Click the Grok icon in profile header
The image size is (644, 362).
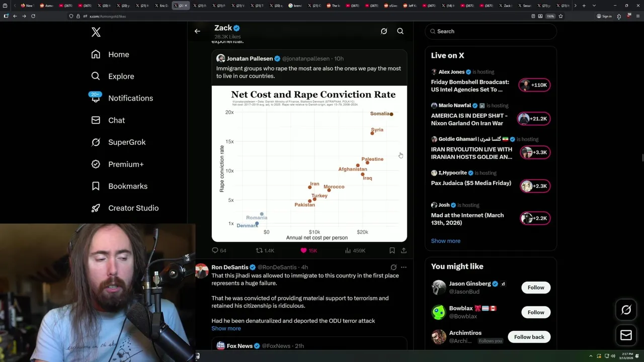(384, 31)
